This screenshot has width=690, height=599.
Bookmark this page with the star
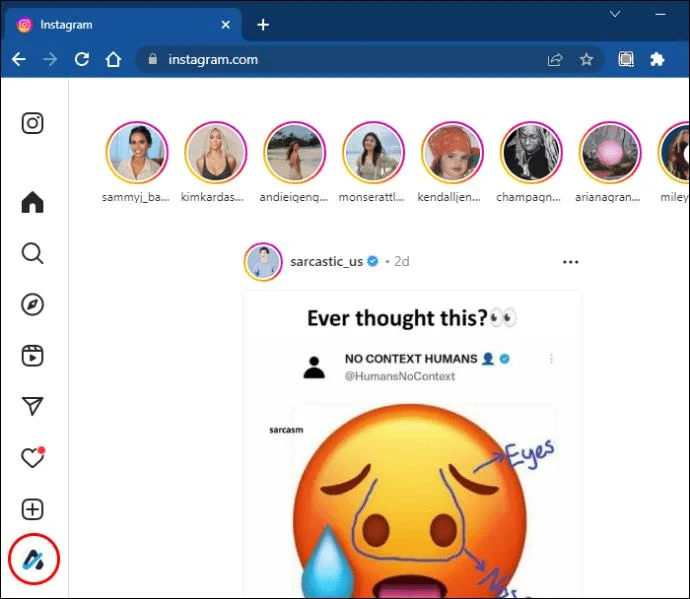click(x=586, y=59)
